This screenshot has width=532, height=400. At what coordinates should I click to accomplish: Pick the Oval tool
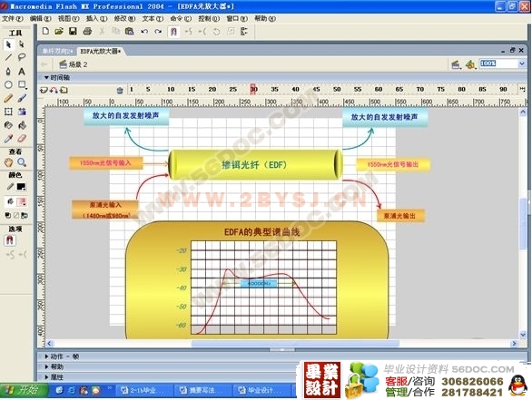[8, 84]
